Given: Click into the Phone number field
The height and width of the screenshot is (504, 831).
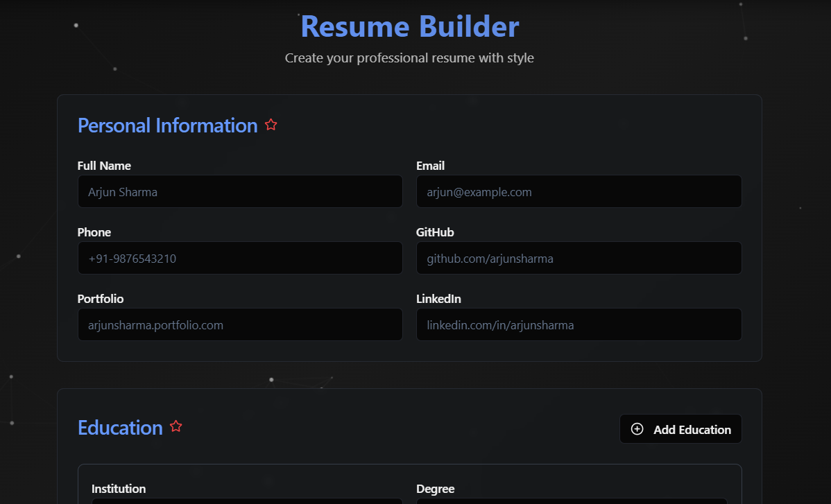Looking at the screenshot, I should [x=240, y=259].
